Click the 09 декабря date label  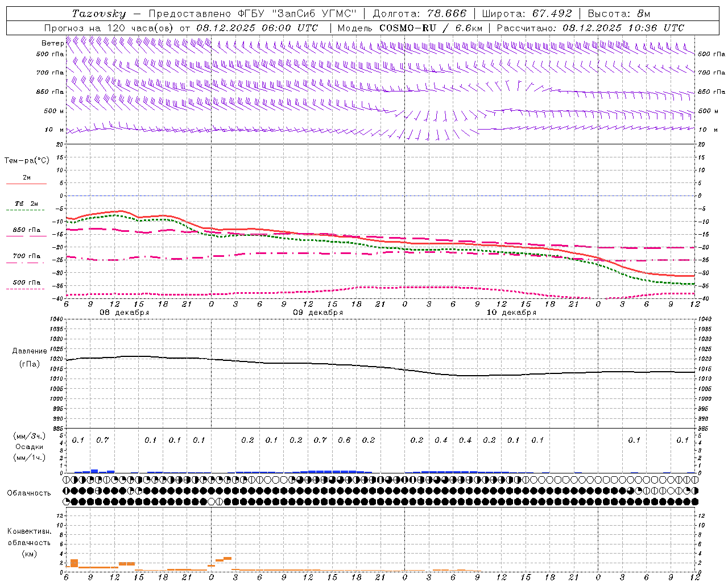tap(318, 313)
